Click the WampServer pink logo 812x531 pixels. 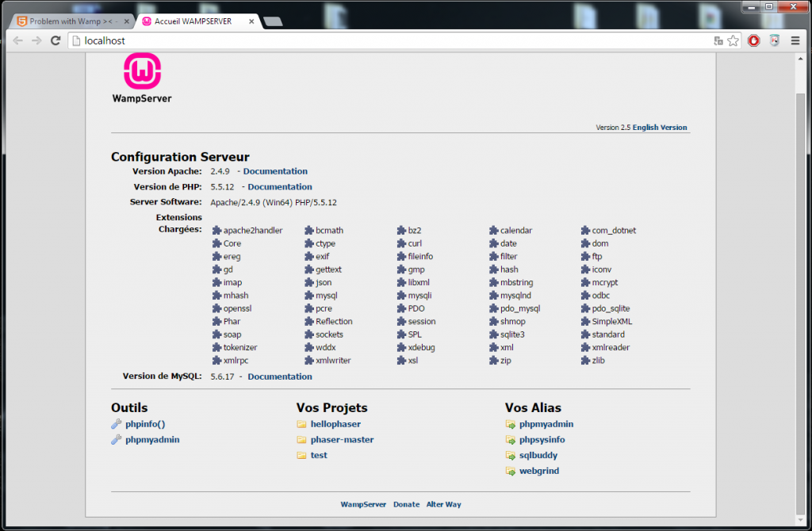point(142,71)
